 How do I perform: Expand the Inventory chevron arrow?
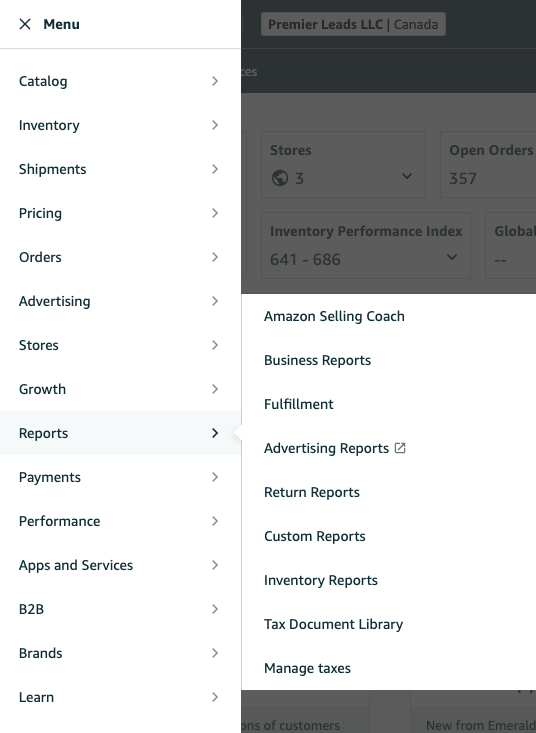point(215,125)
